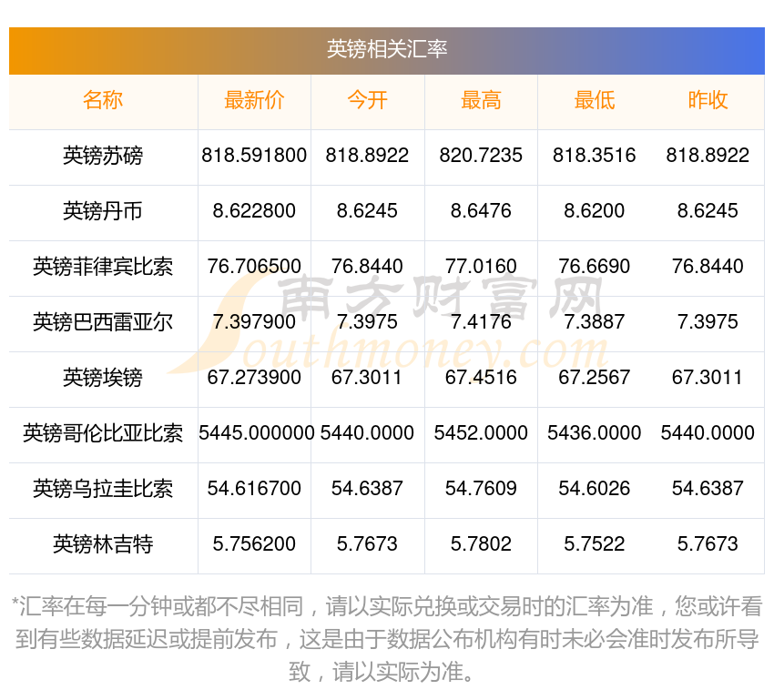Click the 英镑苏磅 row name
The image size is (774, 700).
coord(103,156)
